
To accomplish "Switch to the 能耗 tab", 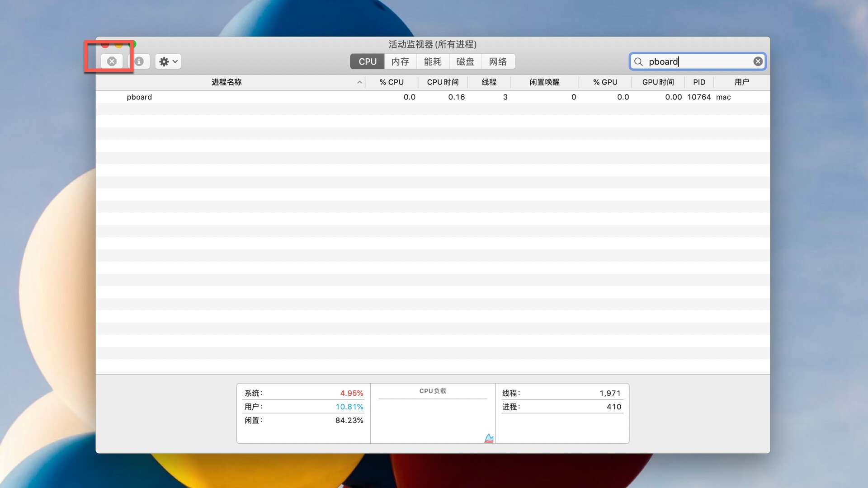I will tap(432, 61).
